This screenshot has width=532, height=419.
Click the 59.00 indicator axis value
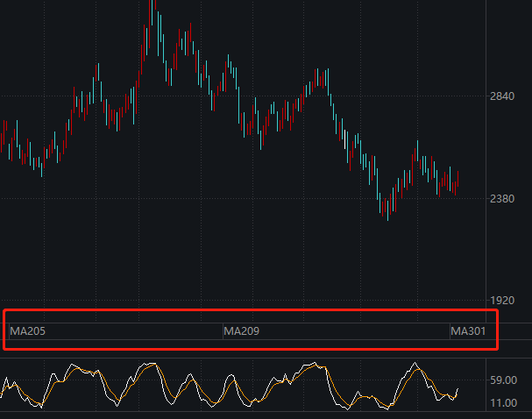[503, 380]
